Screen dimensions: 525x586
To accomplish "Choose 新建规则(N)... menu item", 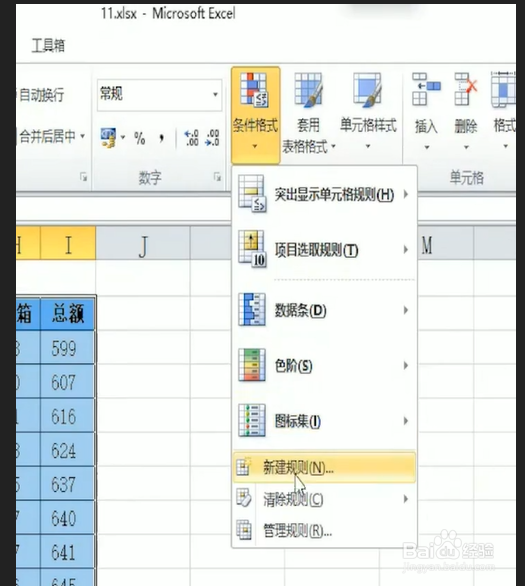I will [324, 467].
